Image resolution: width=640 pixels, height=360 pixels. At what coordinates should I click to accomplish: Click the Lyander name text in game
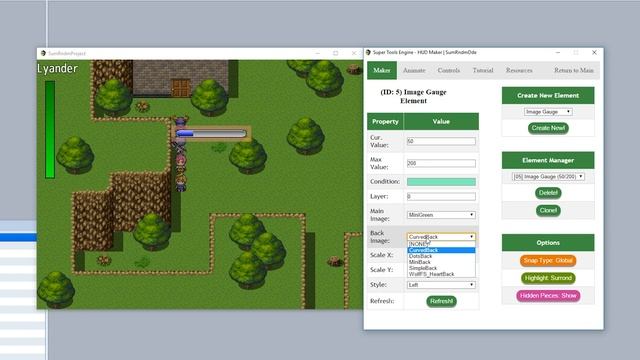pos(57,69)
